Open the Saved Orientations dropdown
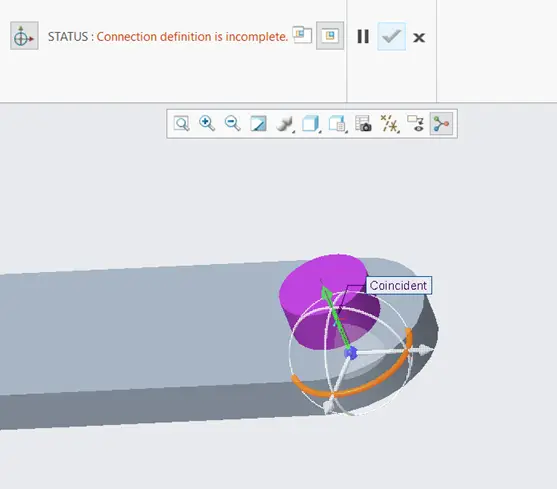 point(311,124)
